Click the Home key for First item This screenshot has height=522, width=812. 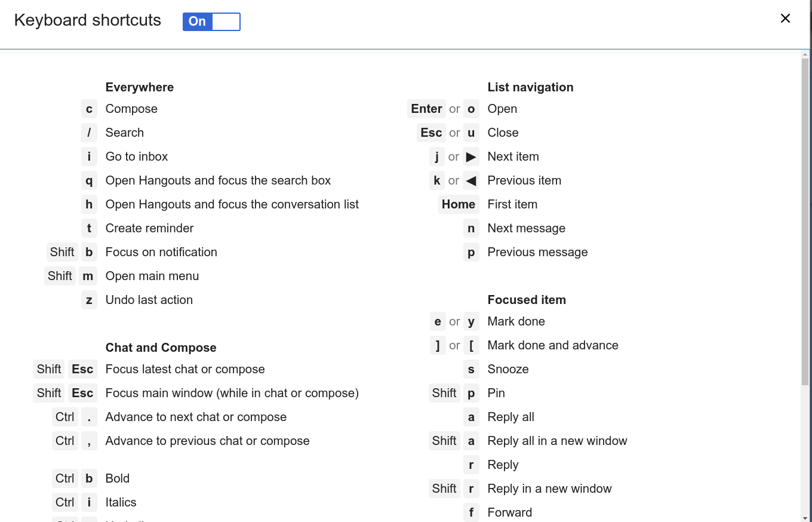[x=459, y=204]
